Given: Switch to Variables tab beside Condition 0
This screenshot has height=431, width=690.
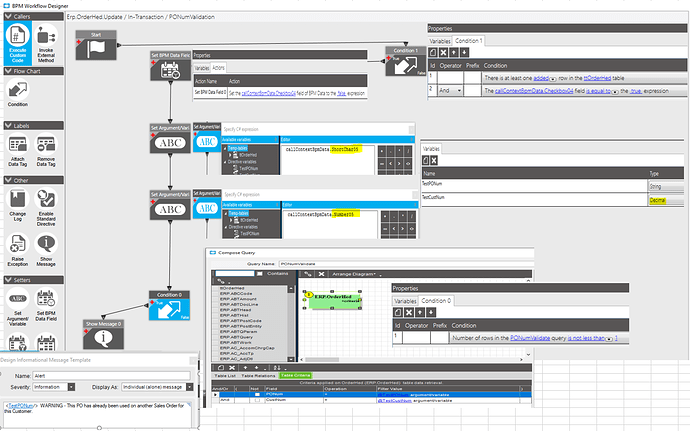Looking at the screenshot, I should [x=405, y=301].
